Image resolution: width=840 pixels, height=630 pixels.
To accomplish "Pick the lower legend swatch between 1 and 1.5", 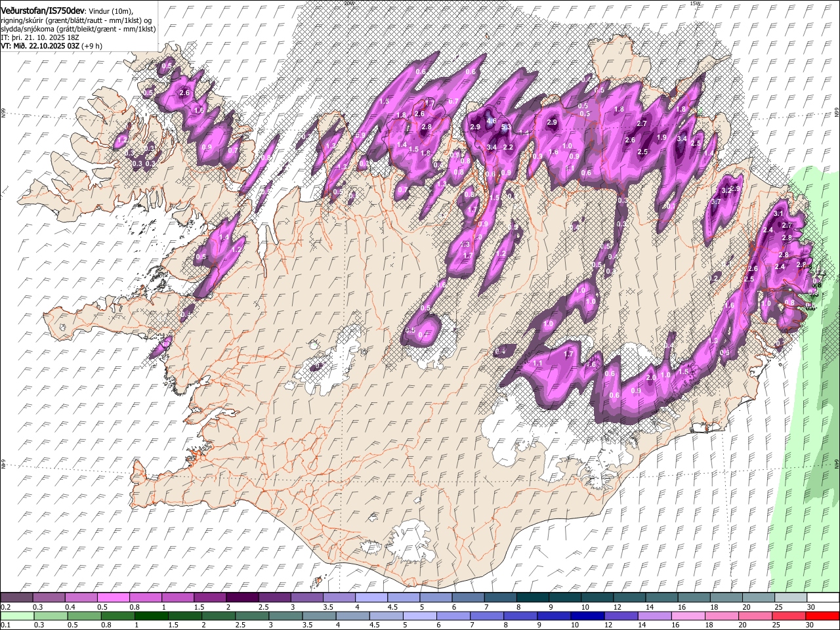I will 151,616.
